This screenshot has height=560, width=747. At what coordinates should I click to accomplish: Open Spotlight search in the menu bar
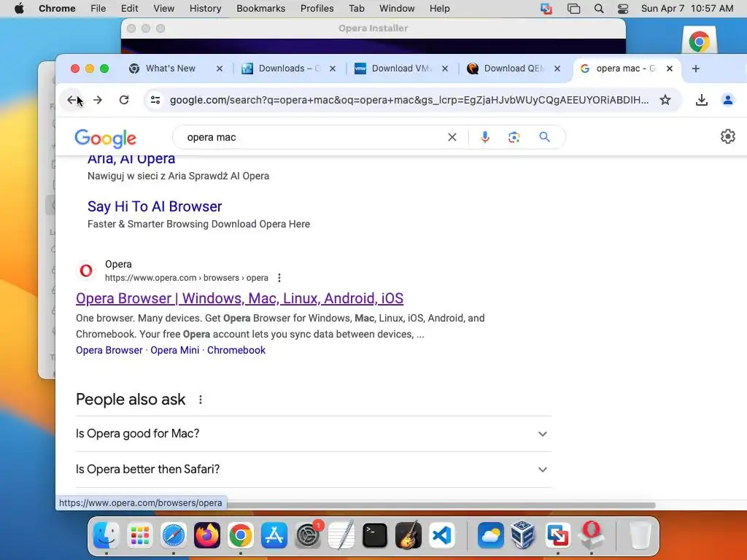point(599,9)
